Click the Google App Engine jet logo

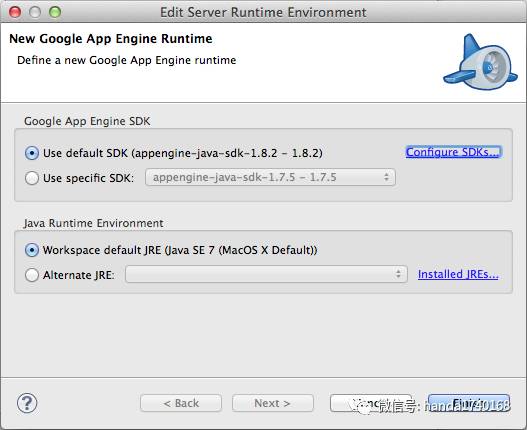tap(480, 63)
